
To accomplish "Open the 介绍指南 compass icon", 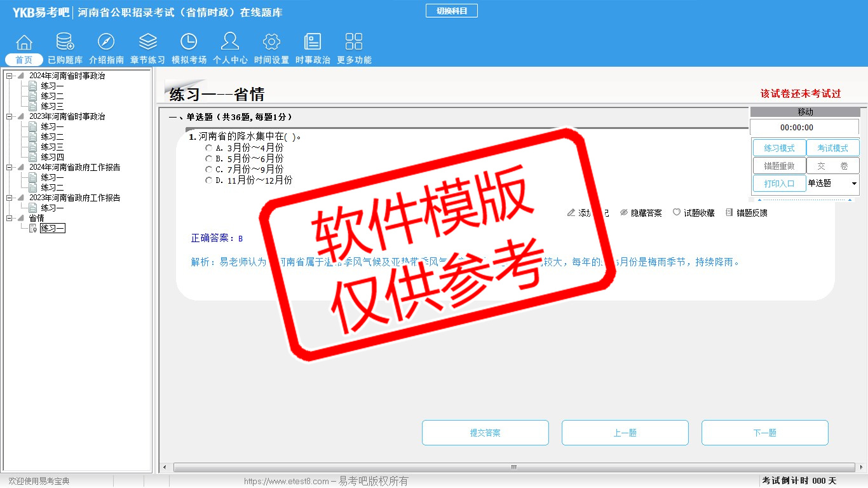I will coord(106,42).
